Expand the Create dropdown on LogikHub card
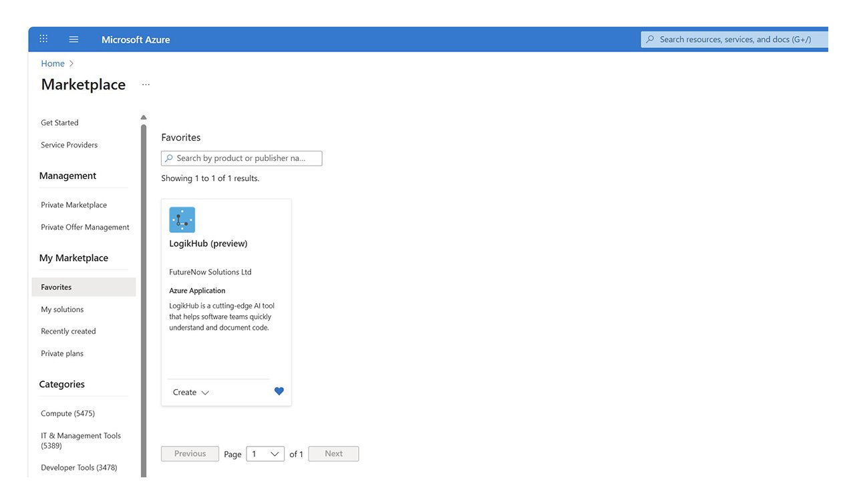This screenshot has width=855, height=504. pos(190,393)
